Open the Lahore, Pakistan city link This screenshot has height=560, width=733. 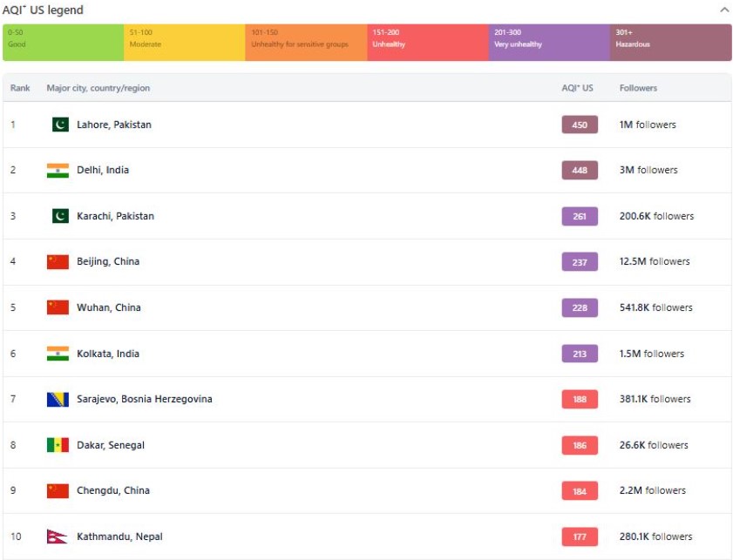tap(113, 125)
